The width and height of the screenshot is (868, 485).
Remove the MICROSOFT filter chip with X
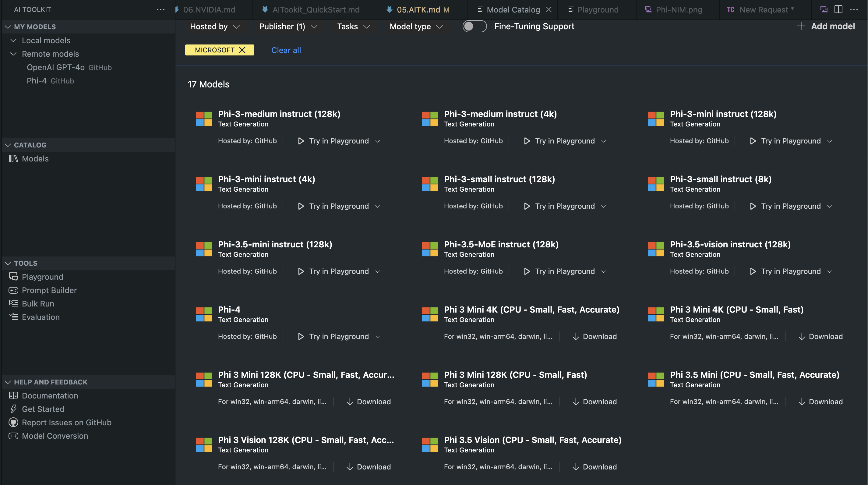tap(242, 50)
